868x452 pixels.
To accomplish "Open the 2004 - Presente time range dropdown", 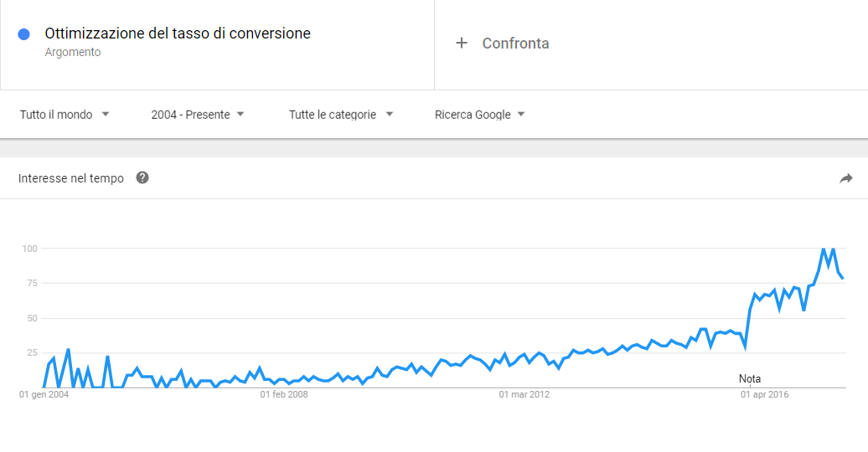I will pos(198,115).
